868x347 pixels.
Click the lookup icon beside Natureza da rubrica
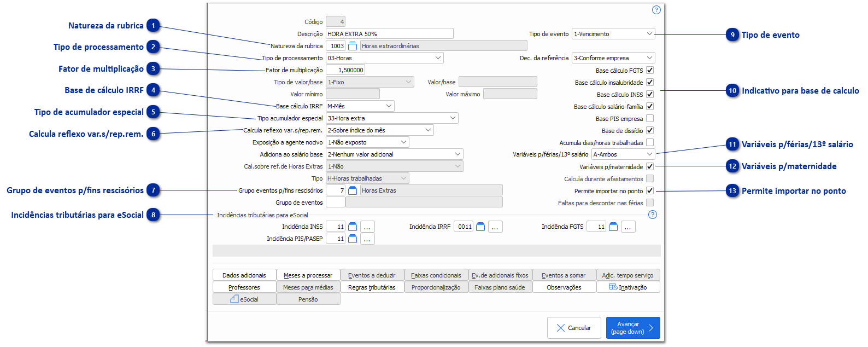[x=353, y=46]
